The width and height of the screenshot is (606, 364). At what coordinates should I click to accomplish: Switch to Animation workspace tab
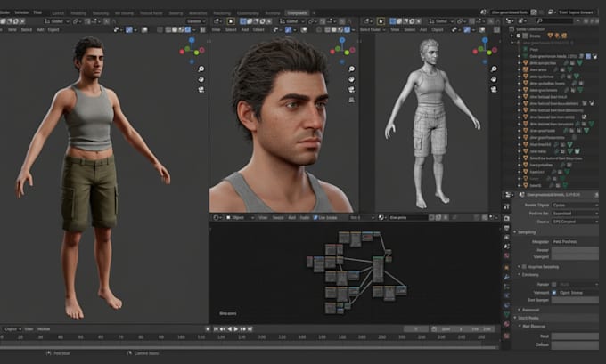pyautogui.click(x=198, y=13)
